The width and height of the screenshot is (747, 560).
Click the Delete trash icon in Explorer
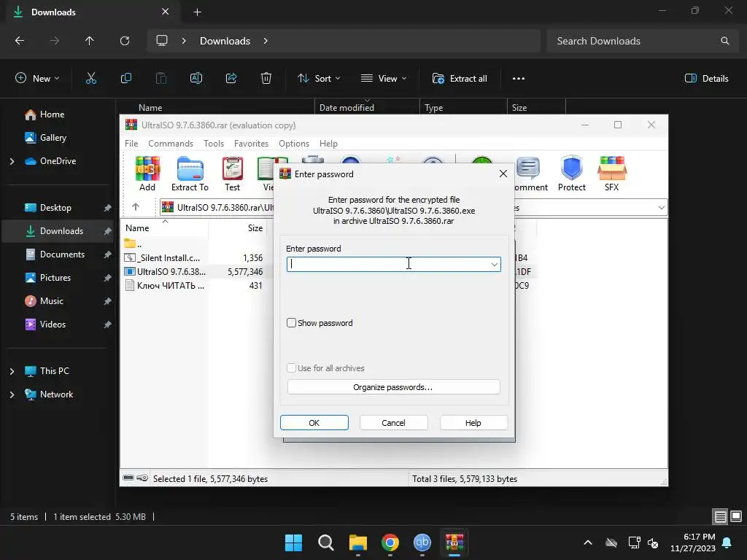266,79
